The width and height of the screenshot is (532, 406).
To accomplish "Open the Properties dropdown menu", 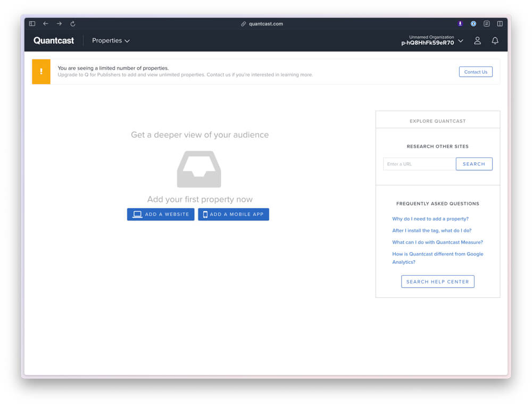I will [x=111, y=41].
